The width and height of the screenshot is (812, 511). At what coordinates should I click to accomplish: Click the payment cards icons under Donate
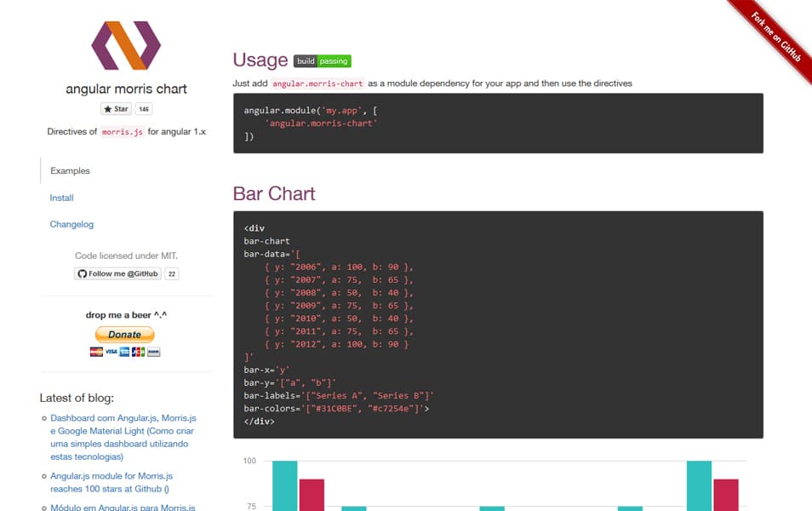(125, 352)
